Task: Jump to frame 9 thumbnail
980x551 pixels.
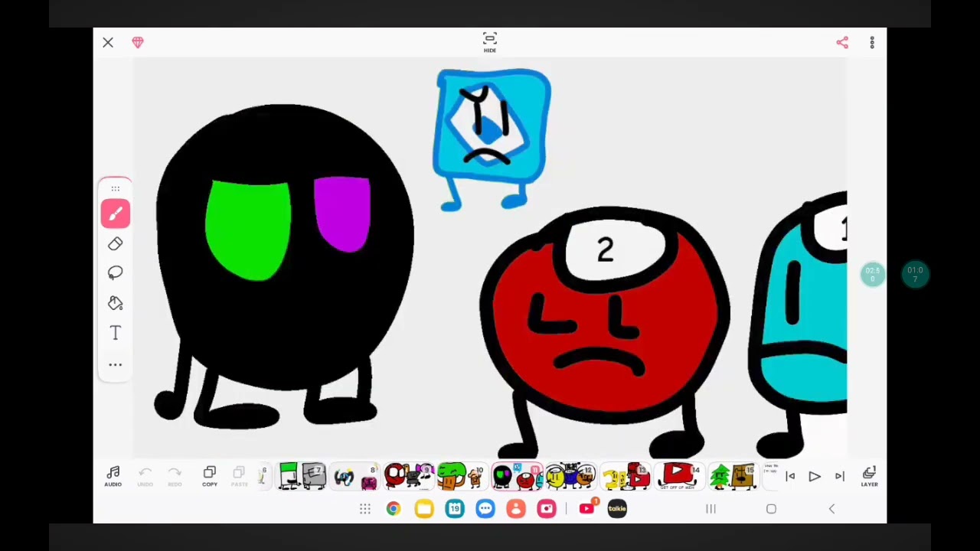Action: click(x=408, y=476)
